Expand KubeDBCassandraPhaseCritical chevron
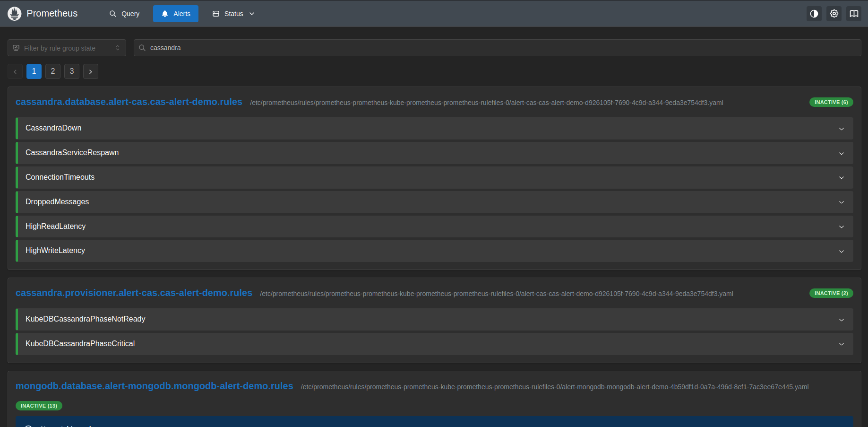Image resolution: width=868 pixels, height=427 pixels. (842, 344)
